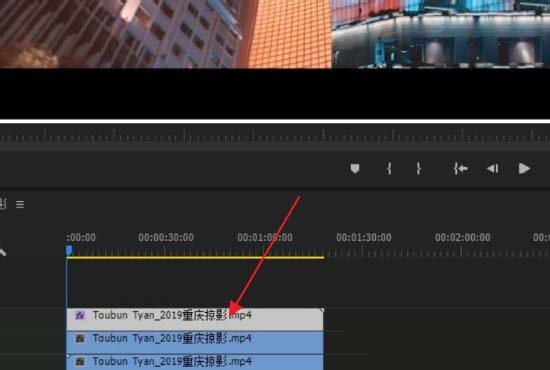Click the purple fx badge on the top clip
Screen dimensions: 550x370
click(x=80, y=316)
